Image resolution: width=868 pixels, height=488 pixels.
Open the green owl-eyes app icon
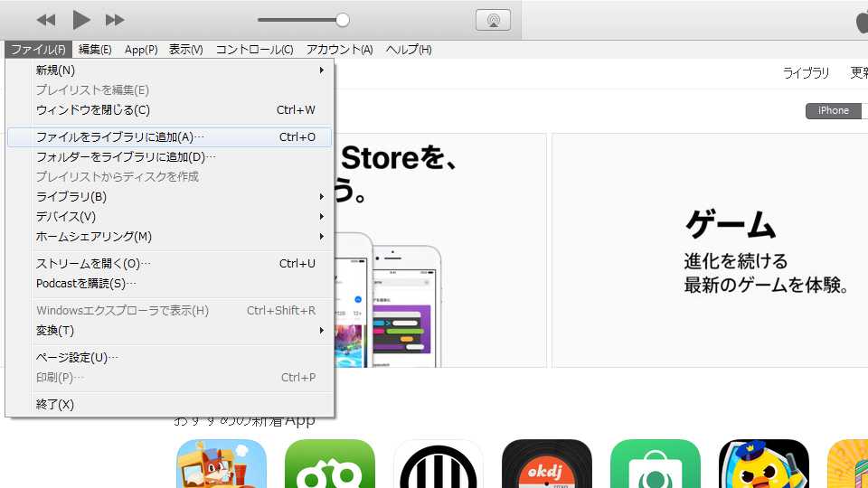[x=330, y=464]
